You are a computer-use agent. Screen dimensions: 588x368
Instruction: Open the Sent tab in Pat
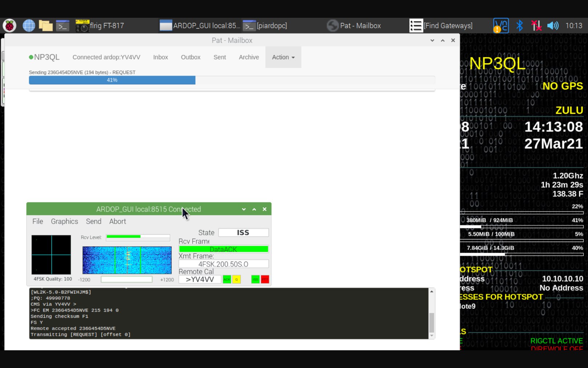point(220,57)
